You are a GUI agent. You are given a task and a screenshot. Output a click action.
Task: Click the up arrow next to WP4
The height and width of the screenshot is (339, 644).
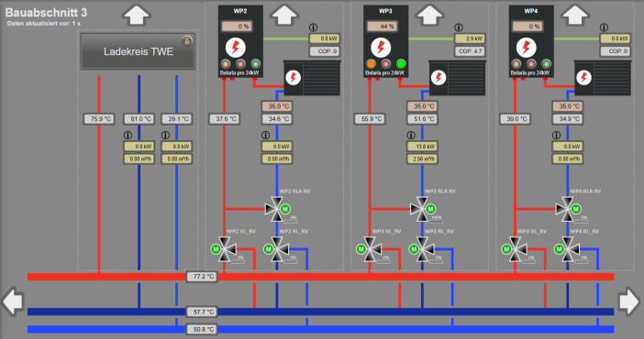coord(575,16)
